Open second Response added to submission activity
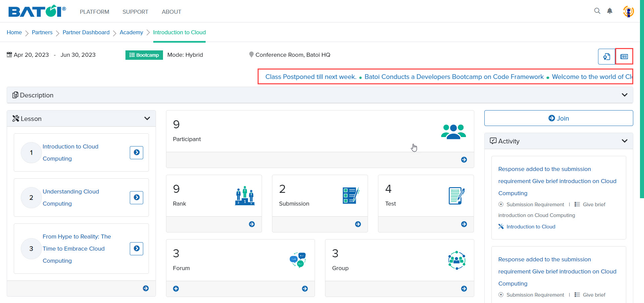The height and width of the screenshot is (303, 644). [x=557, y=271]
